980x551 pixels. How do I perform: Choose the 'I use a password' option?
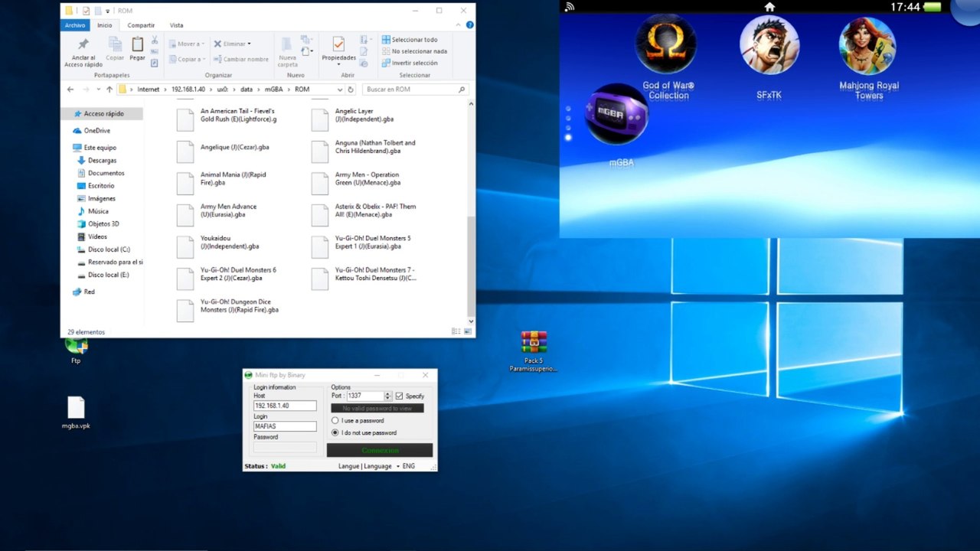click(x=335, y=420)
